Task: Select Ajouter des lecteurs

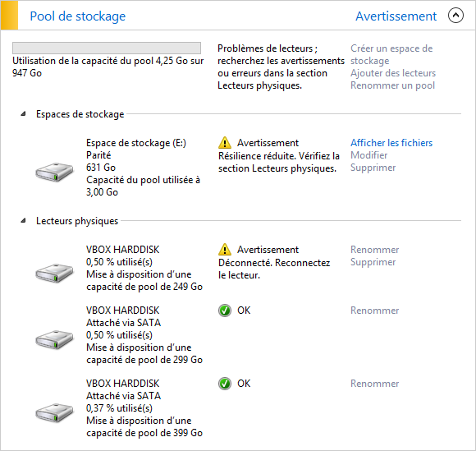Action: [393, 73]
